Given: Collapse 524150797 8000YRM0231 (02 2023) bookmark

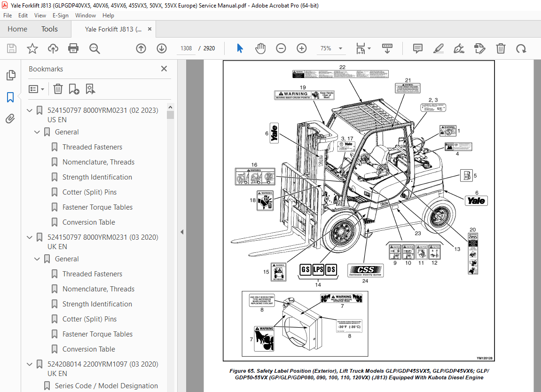Looking at the screenshot, I should coord(30,110).
